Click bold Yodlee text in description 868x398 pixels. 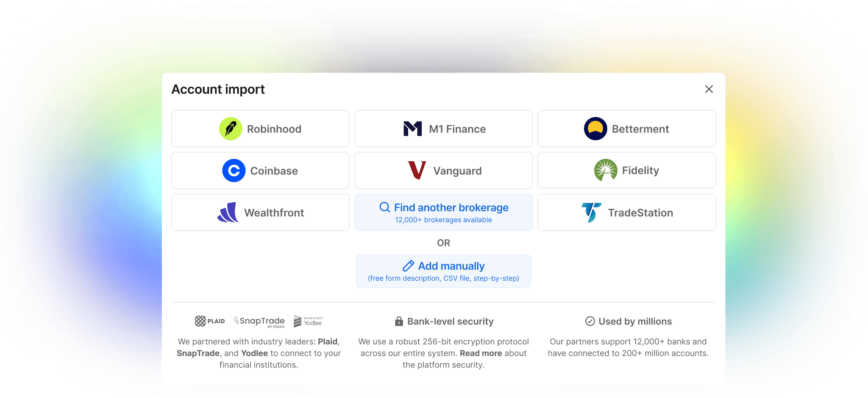pos(254,353)
